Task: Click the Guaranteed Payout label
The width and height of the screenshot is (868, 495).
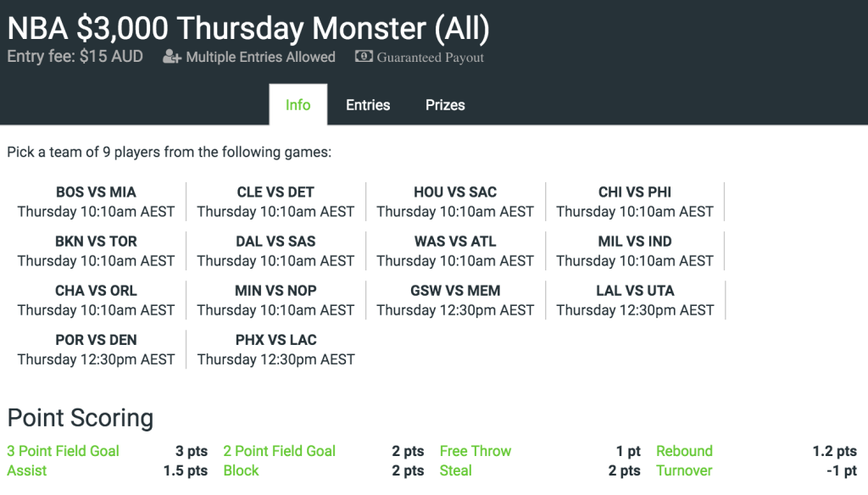Action: (x=430, y=57)
